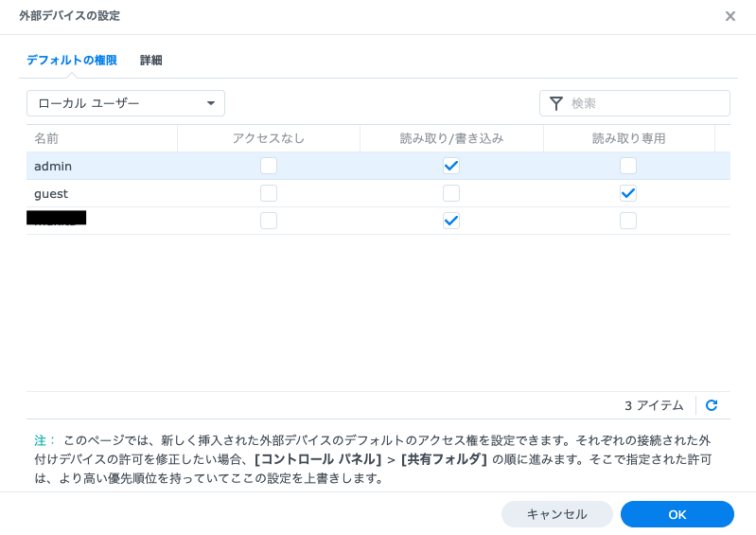Check 読み取り専用 for the redacted user
The height and width of the screenshot is (535, 756).
pyautogui.click(x=628, y=221)
